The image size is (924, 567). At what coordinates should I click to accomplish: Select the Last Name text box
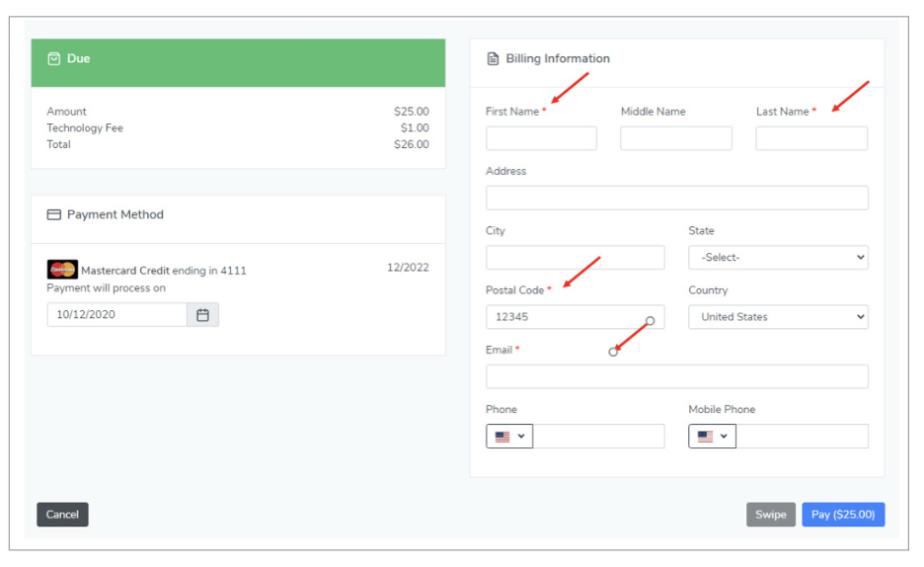811,138
